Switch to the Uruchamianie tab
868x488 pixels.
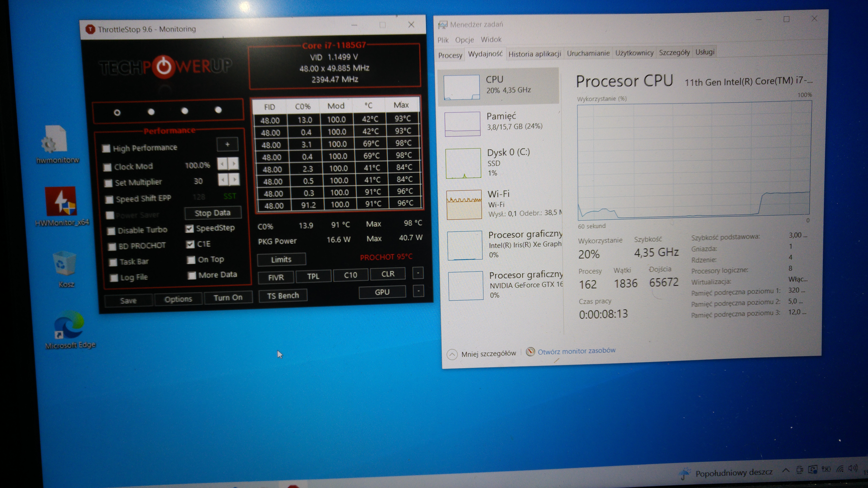coord(588,53)
